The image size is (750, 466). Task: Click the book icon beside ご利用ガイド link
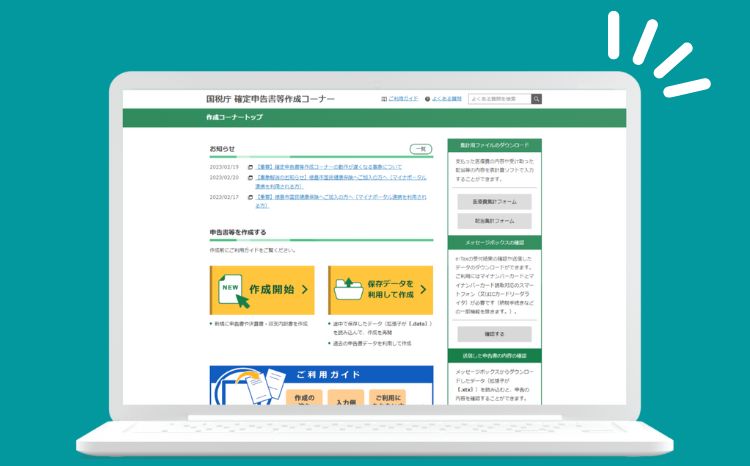384,99
